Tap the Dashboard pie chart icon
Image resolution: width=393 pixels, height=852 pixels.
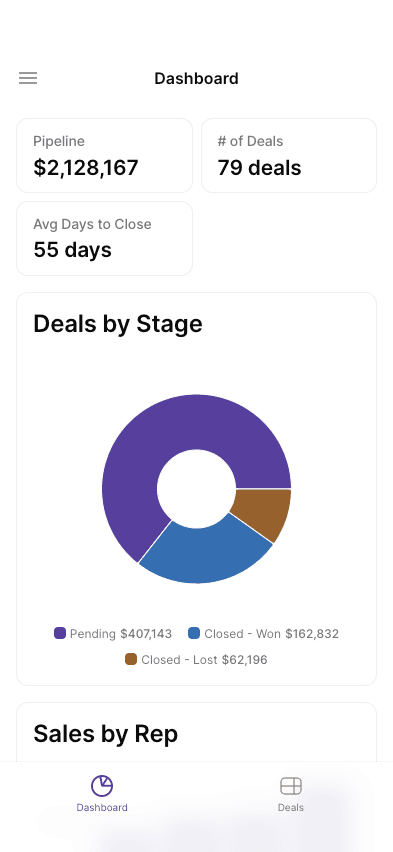point(102,786)
